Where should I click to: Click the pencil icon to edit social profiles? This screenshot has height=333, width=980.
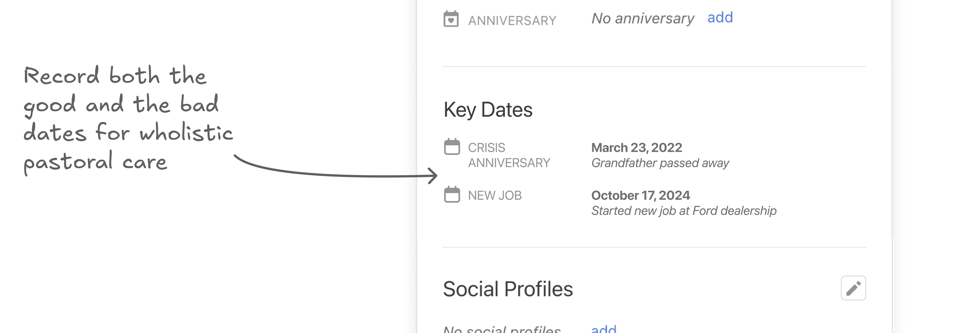[x=853, y=288]
